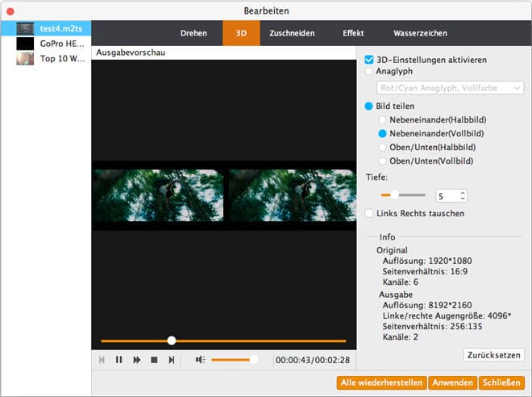Choose Oben/Unten(Halbbild) split mode

pos(384,148)
